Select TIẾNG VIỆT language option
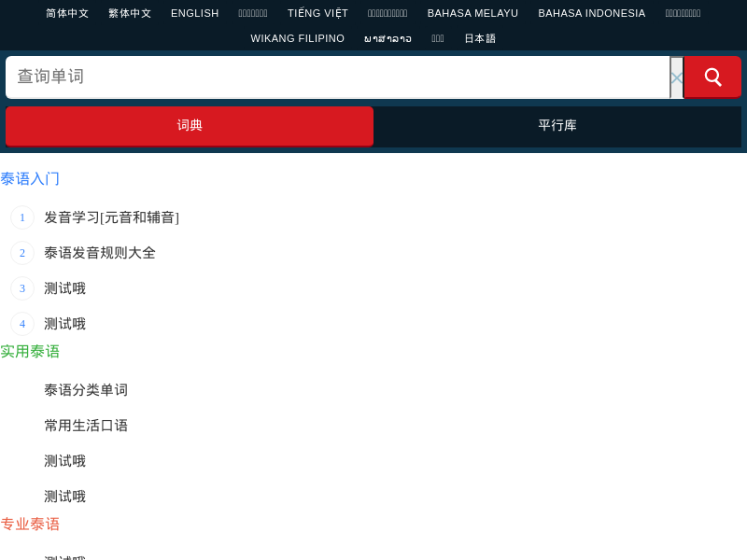The width and height of the screenshot is (747, 560). (x=317, y=13)
